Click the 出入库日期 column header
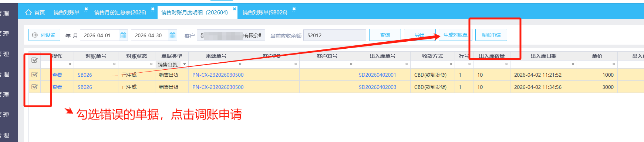Viewport: 644px width, 142px height. pyautogui.click(x=543, y=56)
